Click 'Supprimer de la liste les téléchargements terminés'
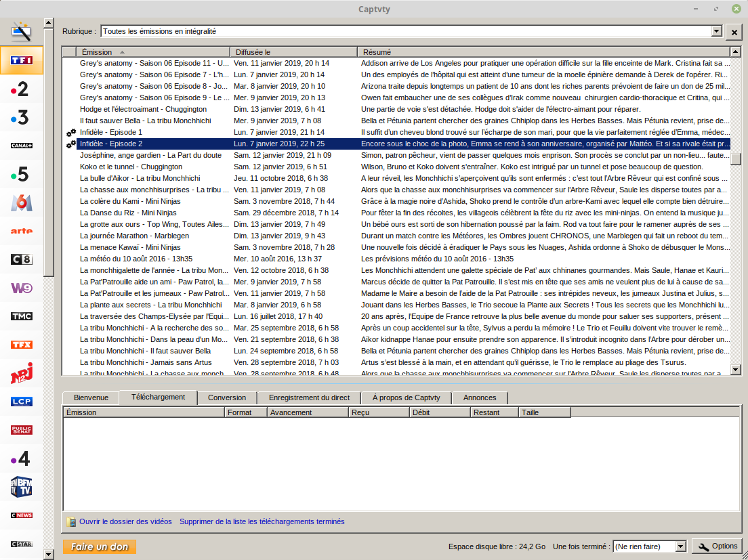Image resolution: width=748 pixels, height=560 pixels. pos(262,521)
